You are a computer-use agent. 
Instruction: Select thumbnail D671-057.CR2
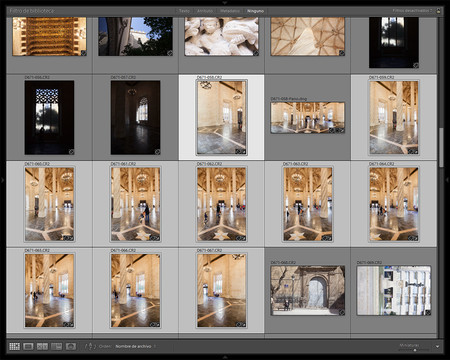[135, 117]
